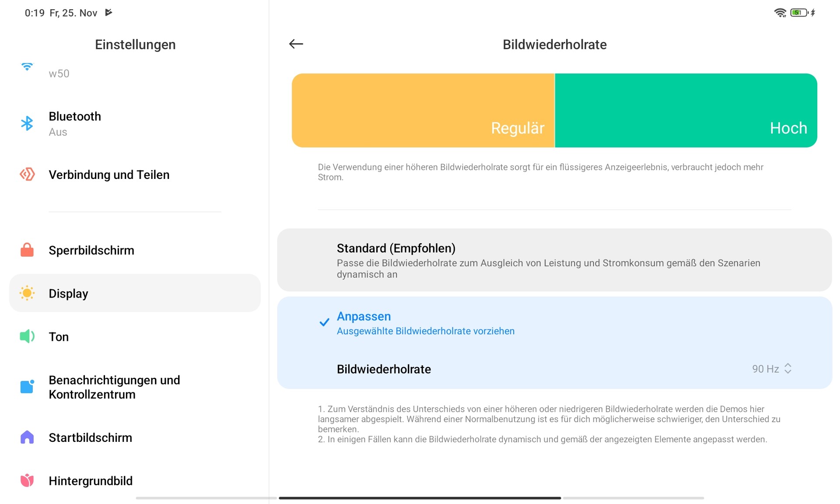Tap the Display sun icon

point(27,293)
